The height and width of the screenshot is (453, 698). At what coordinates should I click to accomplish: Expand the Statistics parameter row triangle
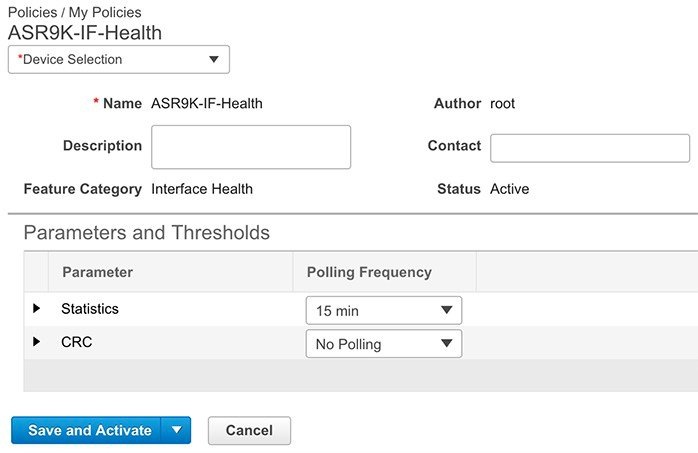[37, 309]
